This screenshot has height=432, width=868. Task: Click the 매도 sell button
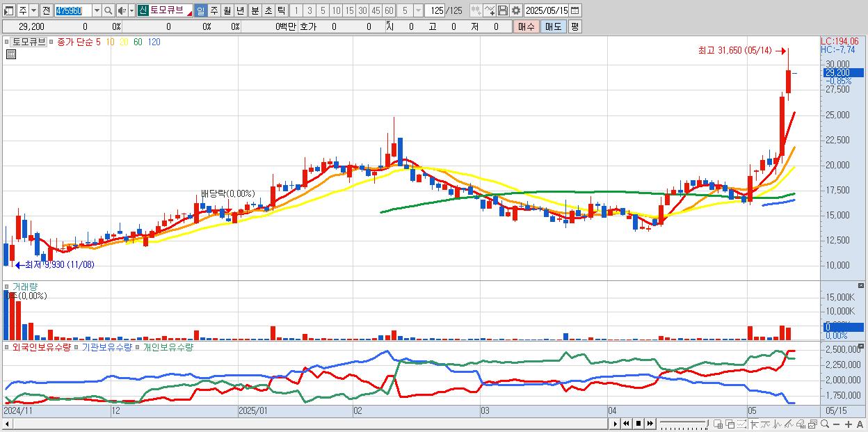[x=553, y=26]
